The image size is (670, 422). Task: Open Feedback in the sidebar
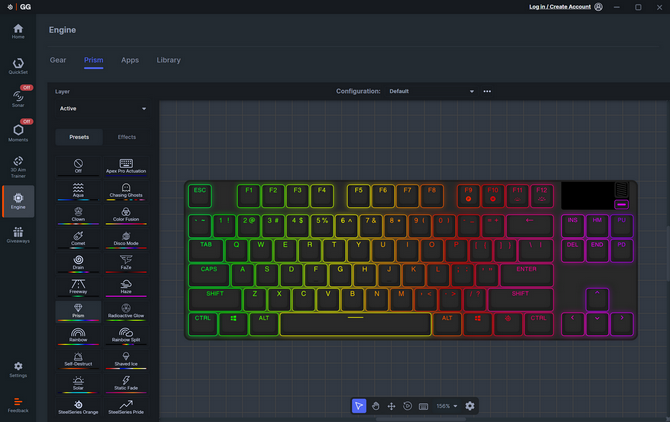coord(18,404)
